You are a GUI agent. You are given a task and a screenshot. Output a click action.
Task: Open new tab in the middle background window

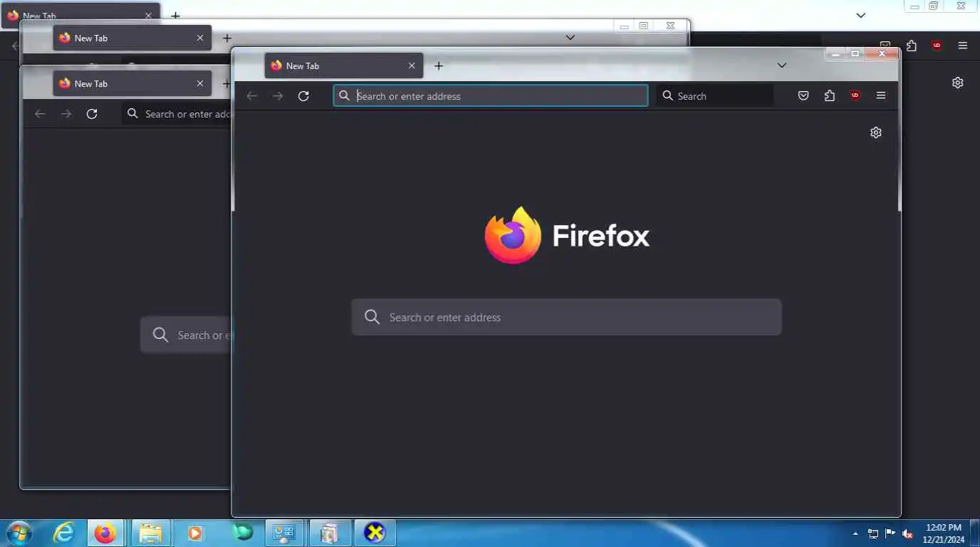point(226,38)
